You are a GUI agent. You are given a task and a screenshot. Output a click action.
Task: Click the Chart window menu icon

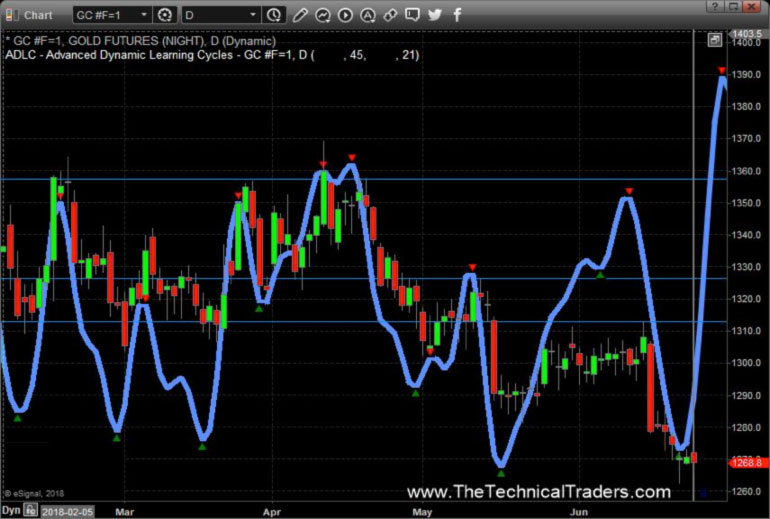click(x=12, y=15)
